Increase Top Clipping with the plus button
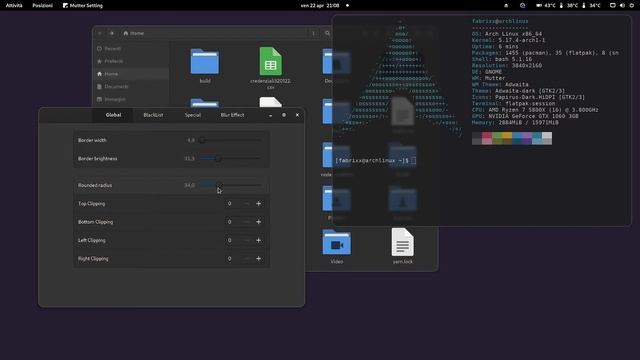Image resolution: width=640 pixels, height=360 pixels. tap(258, 203)
